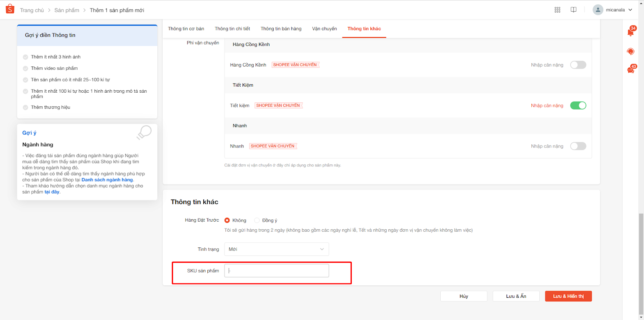The image size is (644, 320).
Task: Click 'SHOPEE VẬN CHUYỂN' tag beside Nhanh
Action: click(272, 146)
